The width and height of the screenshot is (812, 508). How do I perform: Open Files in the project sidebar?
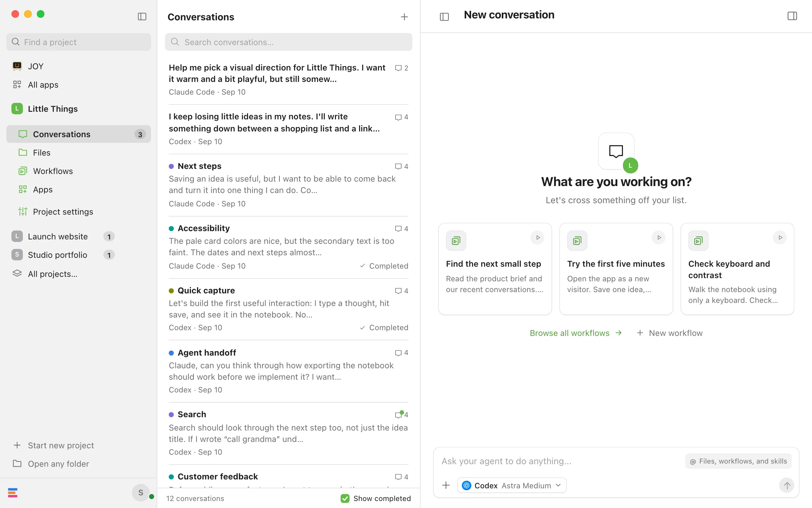click(79, 152)
